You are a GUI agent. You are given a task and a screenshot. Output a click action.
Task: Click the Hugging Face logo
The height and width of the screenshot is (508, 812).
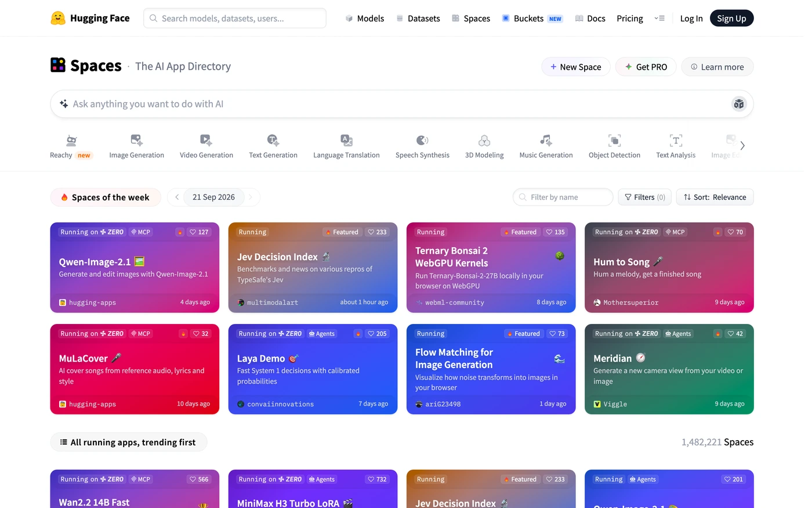click(90, 18)
